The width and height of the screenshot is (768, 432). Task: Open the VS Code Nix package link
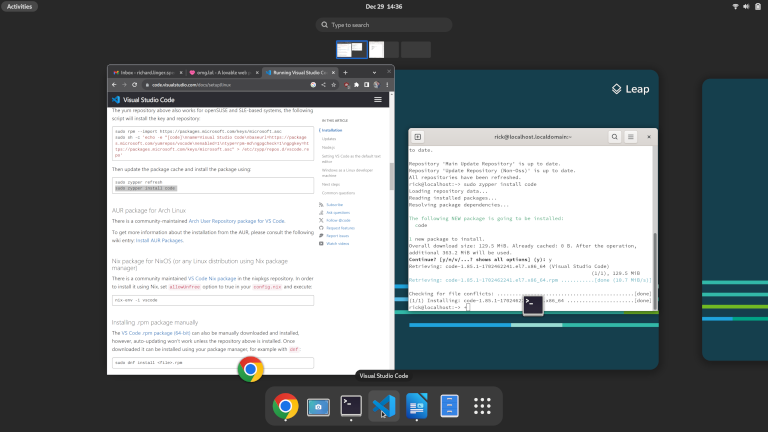(x=212, y=278)
